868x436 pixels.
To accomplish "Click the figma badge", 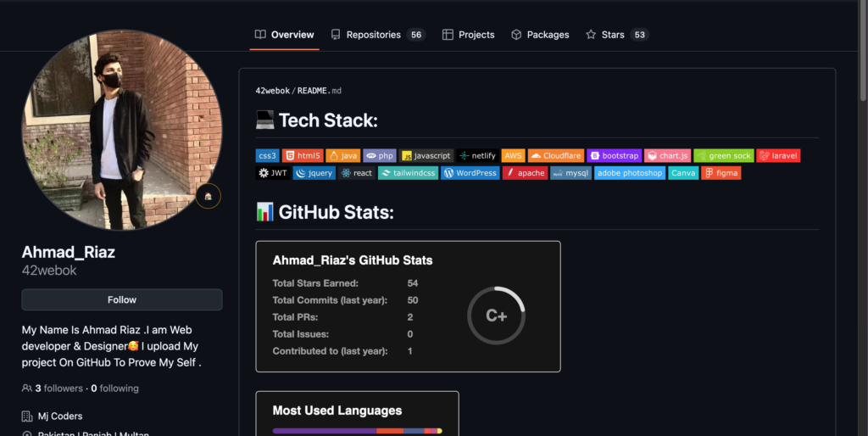I will [721, 173].
